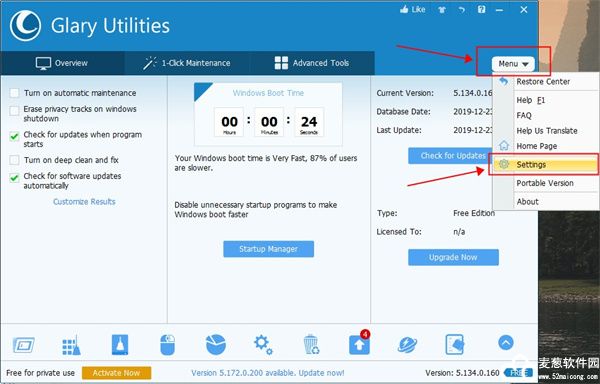Viewport: 600px width, 384px height.
Task: Open the disk monitor icon in bottom toolbar
Action: (24, 345)
